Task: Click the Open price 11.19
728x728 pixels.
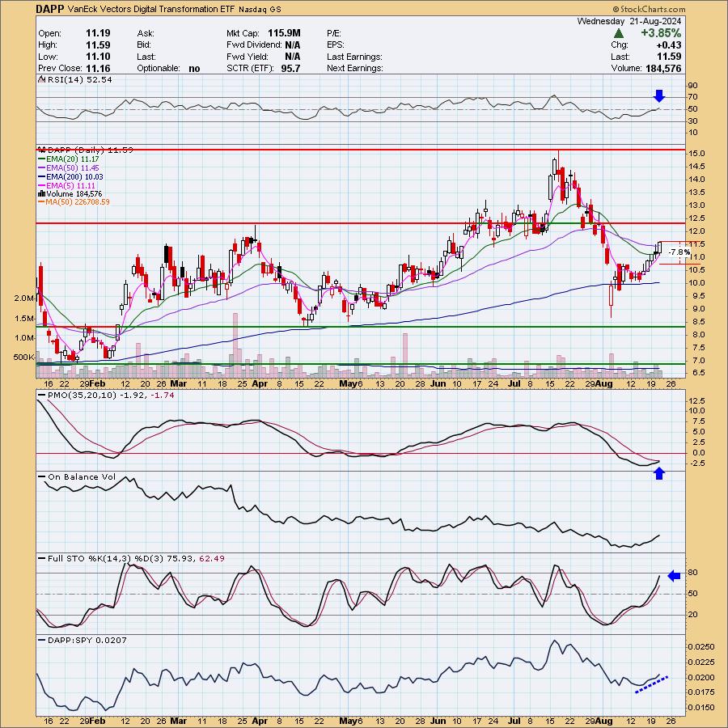Action: [x=98, y=33]
